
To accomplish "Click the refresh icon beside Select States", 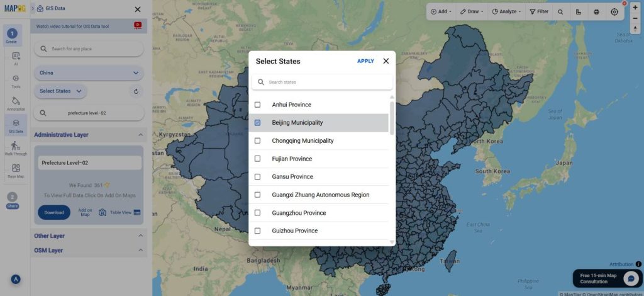I will (x=136, y=91).
